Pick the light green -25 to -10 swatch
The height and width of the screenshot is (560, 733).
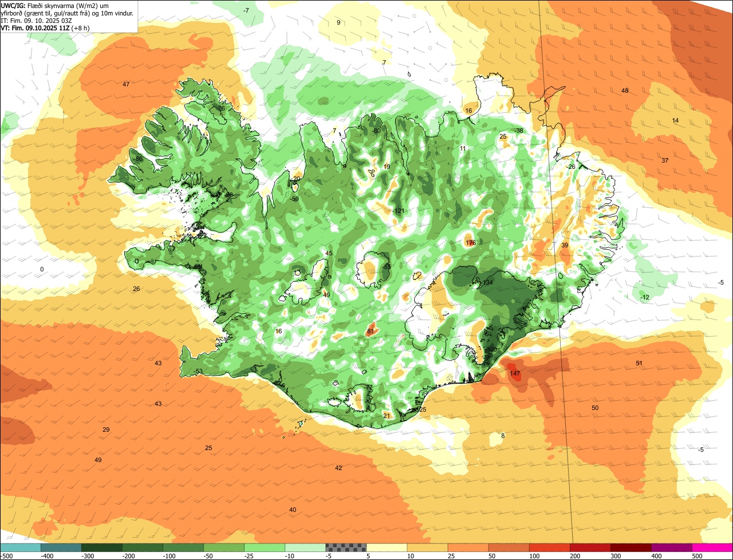(x=265, y=548)
